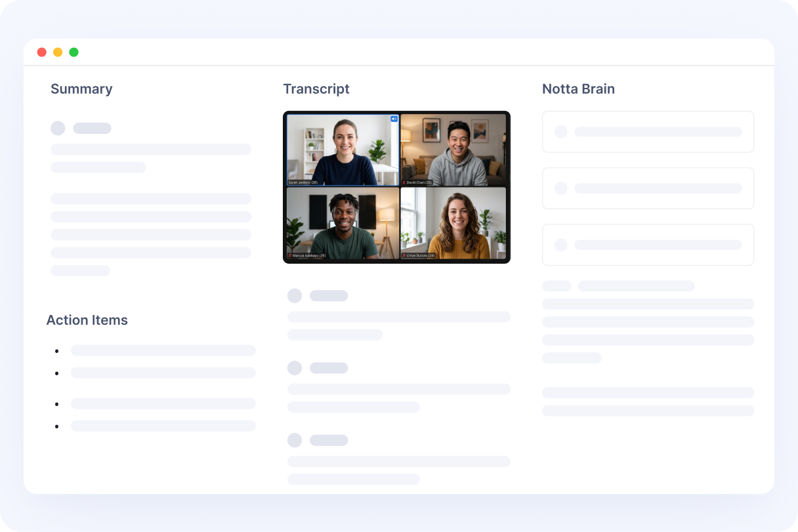Image resolution: width=798 pixels, height=532 pixels.
Task: Click the circle icon in first Notta Brain card
Action: point(560,132)
